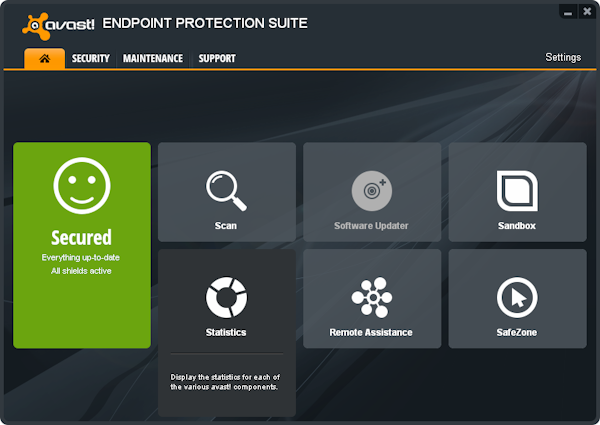Screen dimensions: 600x425
Task: Click the Software Updater disc icon
Action: click(371, 189)
